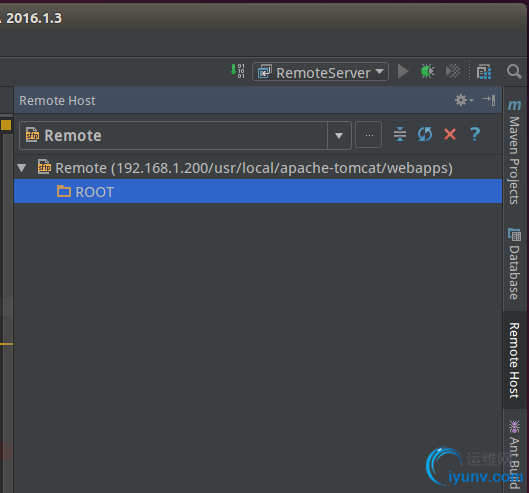Click the Make Project build icon
Image resolution: width=529 pixels, height=493 pixels.
238,71
